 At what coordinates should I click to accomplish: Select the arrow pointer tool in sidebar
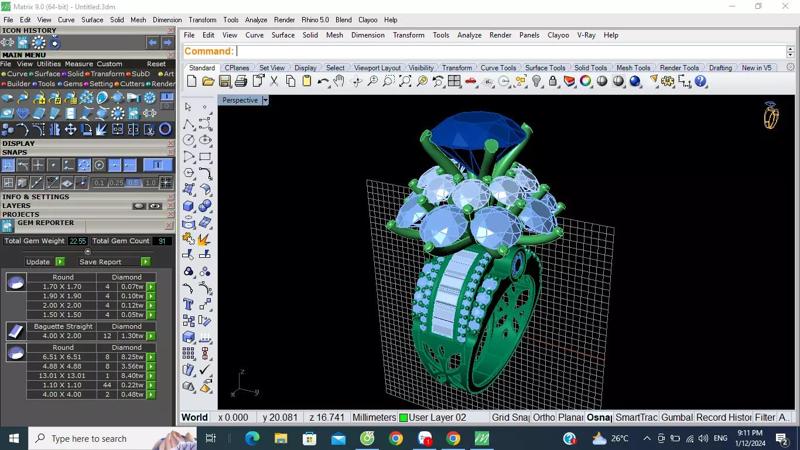[188, 107]
